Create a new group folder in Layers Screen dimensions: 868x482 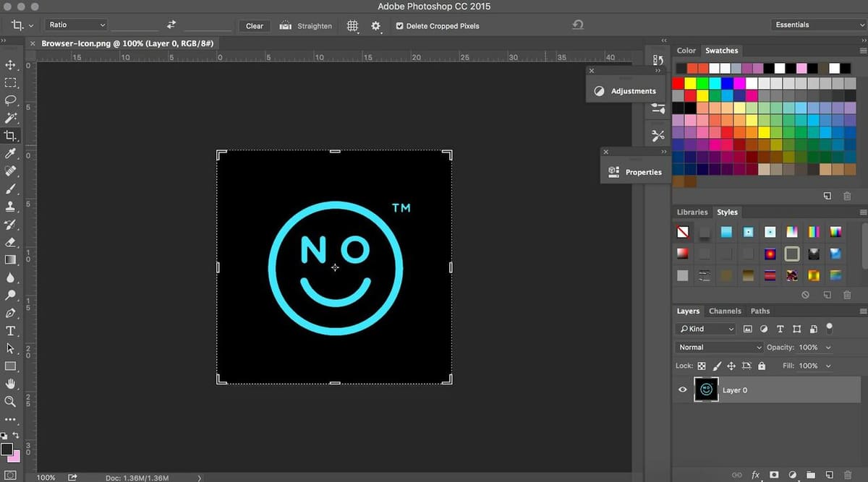coord(811,475)
